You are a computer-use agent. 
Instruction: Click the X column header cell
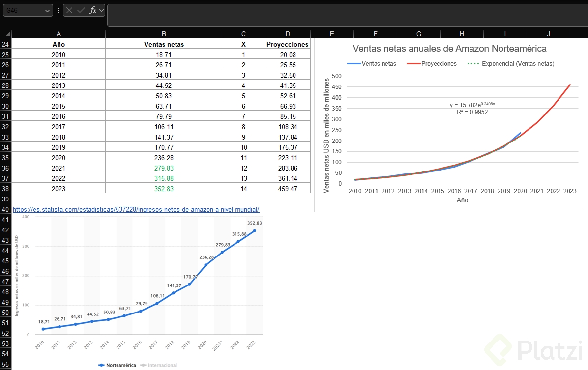tap(243, 44)
